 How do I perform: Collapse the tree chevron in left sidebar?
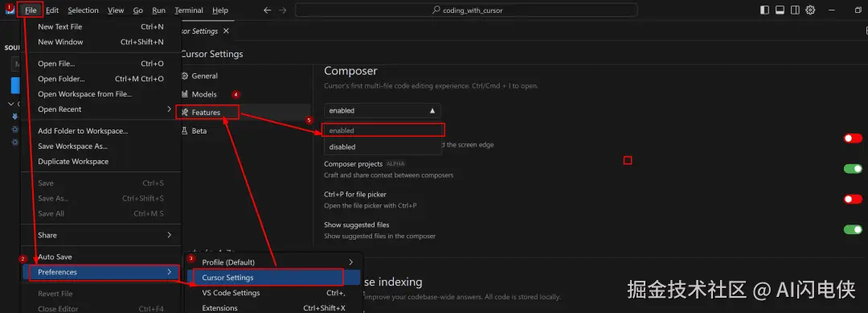point(11,104)
